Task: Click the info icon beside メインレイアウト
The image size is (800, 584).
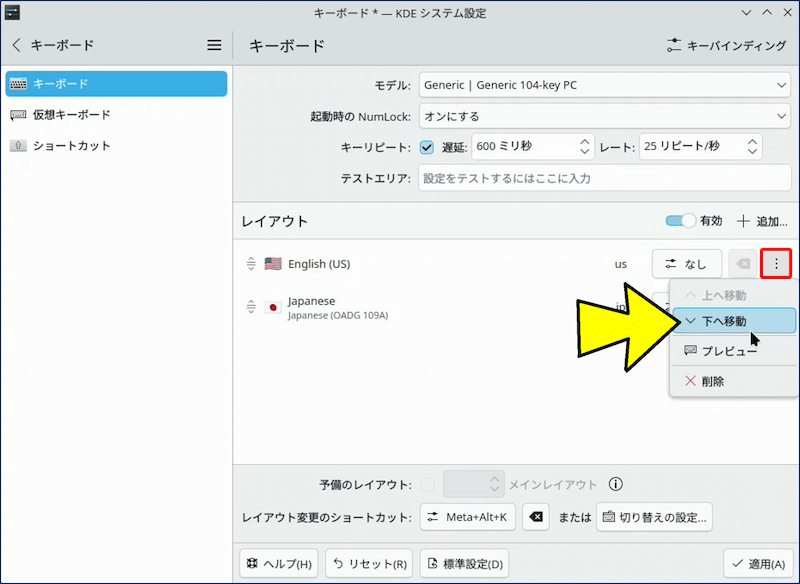Action: click(616, 485)
